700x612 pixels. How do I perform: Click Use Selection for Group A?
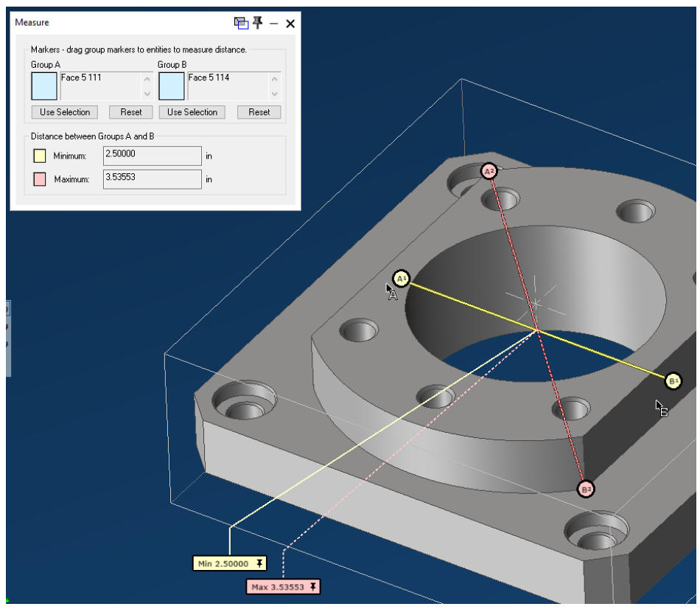click(65, 112)
